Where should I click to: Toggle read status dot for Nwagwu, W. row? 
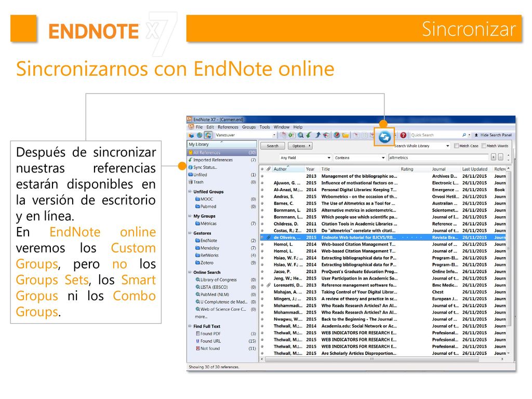tap(262, 320)
